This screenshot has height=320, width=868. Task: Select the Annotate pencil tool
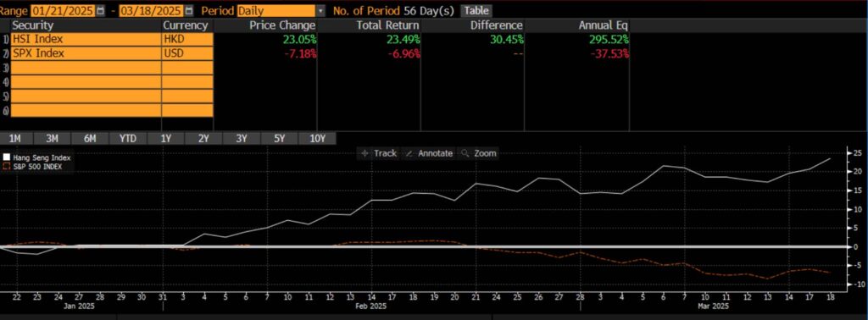click(429, 153)
